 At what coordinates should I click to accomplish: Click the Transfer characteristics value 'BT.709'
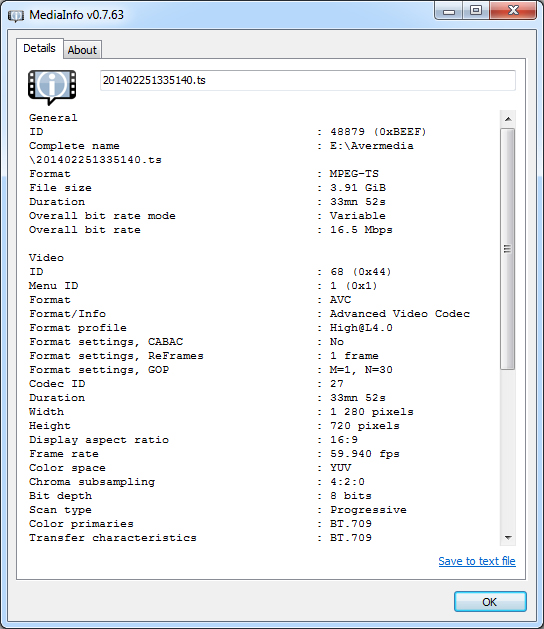point(351,538)
